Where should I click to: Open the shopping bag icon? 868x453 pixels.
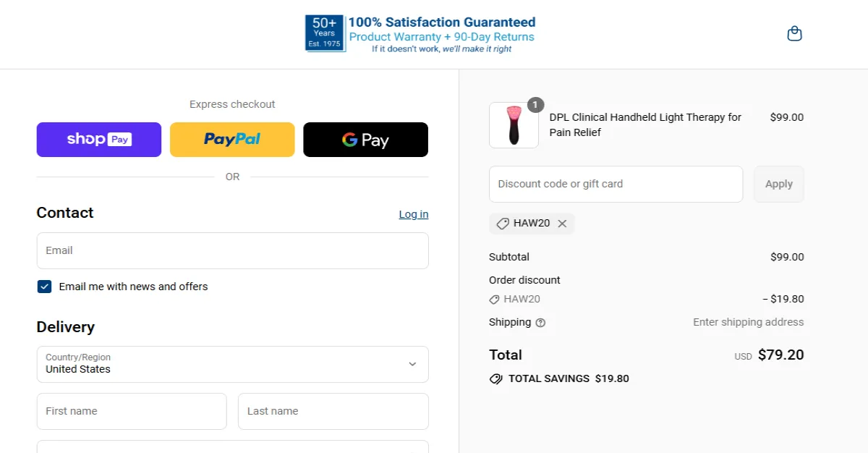(x=793, y=33)
